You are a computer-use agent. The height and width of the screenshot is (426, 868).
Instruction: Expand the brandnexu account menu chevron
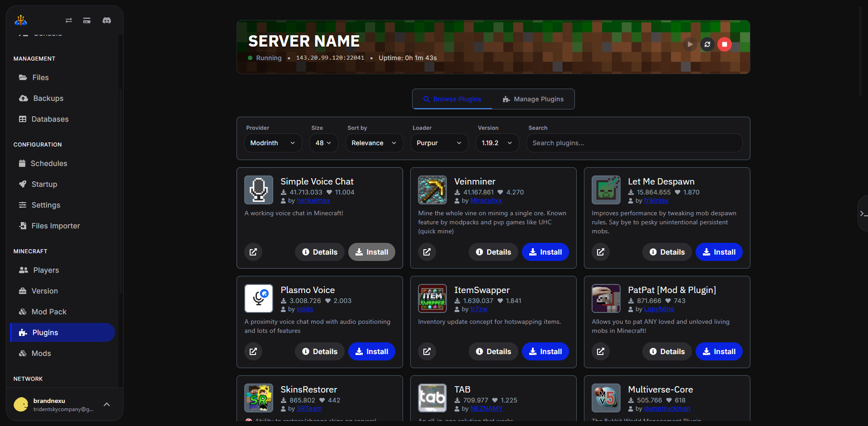point(107,404)
